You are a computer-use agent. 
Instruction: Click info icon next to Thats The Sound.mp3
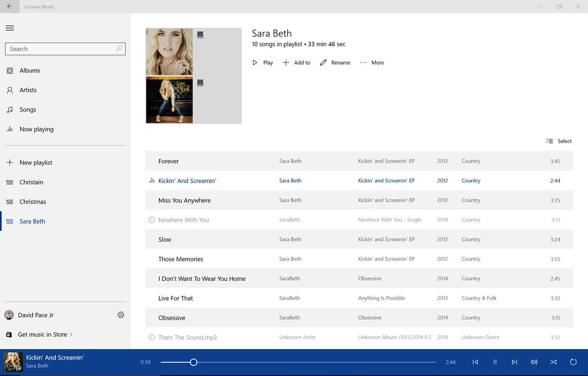(x=151, y=337)
